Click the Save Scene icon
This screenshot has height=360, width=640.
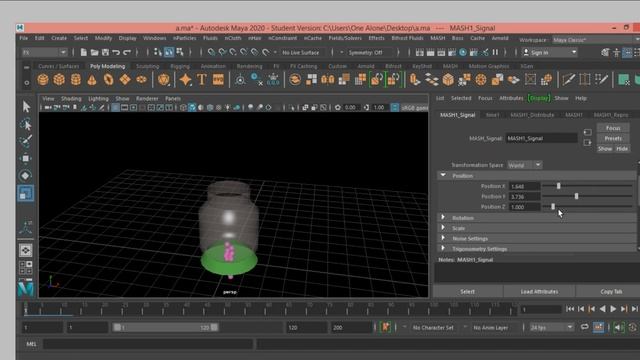tap(105, 52)
